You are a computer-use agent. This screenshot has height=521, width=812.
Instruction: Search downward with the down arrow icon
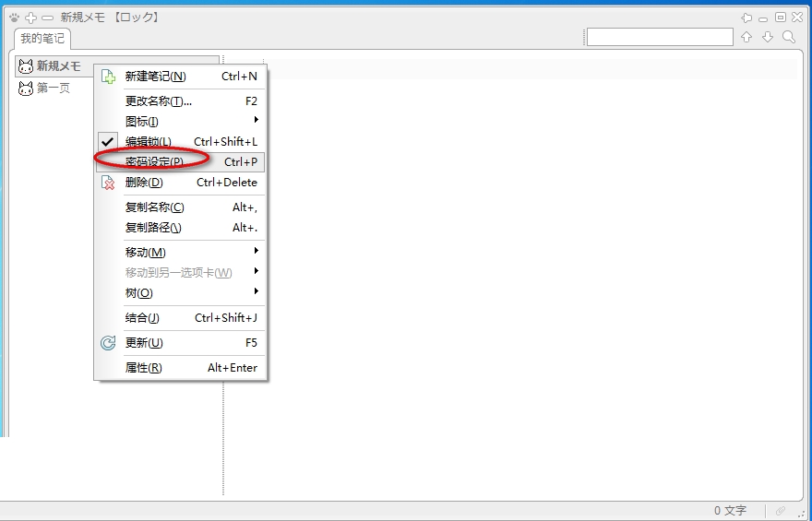click(x=768, y=37)
